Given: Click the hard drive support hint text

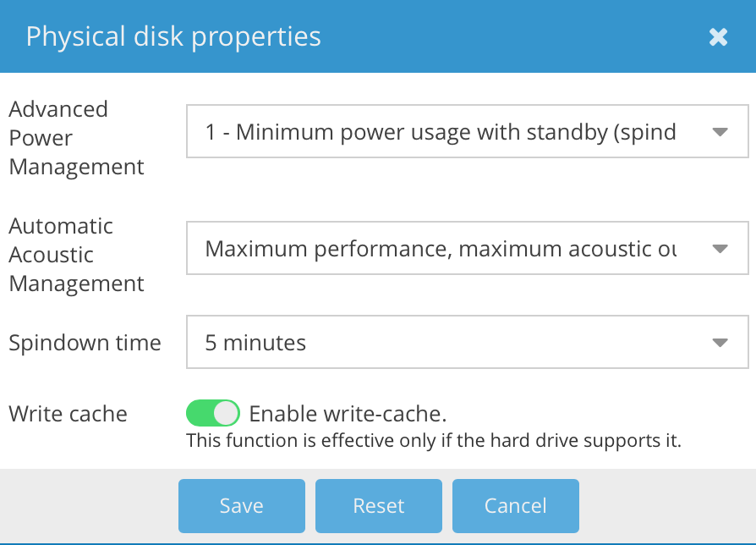Looking at the screenshot, I should (433, 441).
